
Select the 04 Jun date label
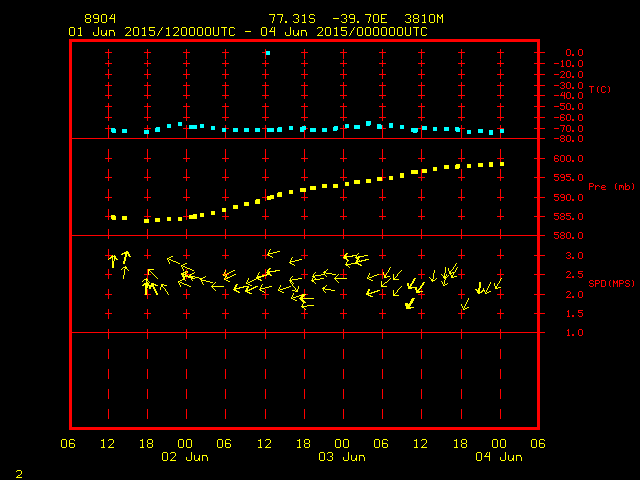497,457
